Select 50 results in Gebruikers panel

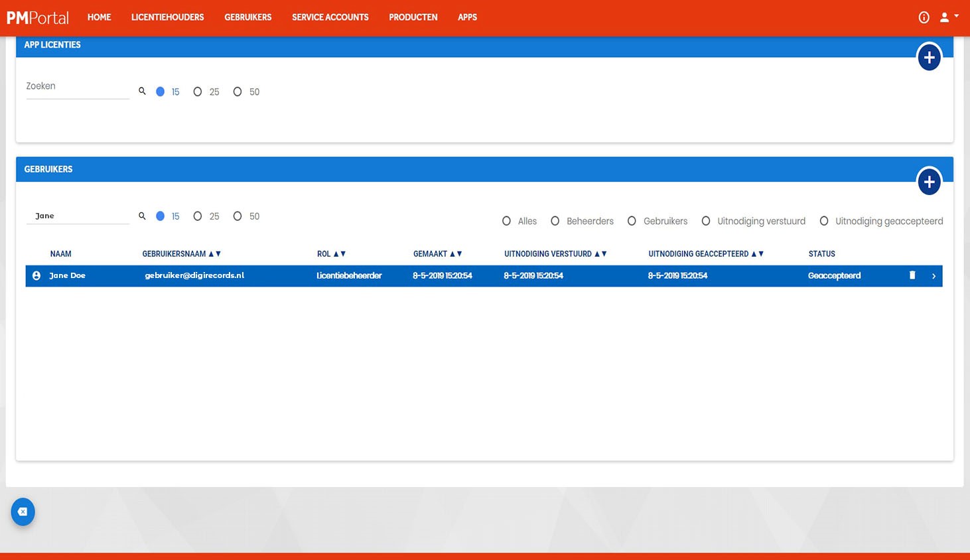coord(246,216)
